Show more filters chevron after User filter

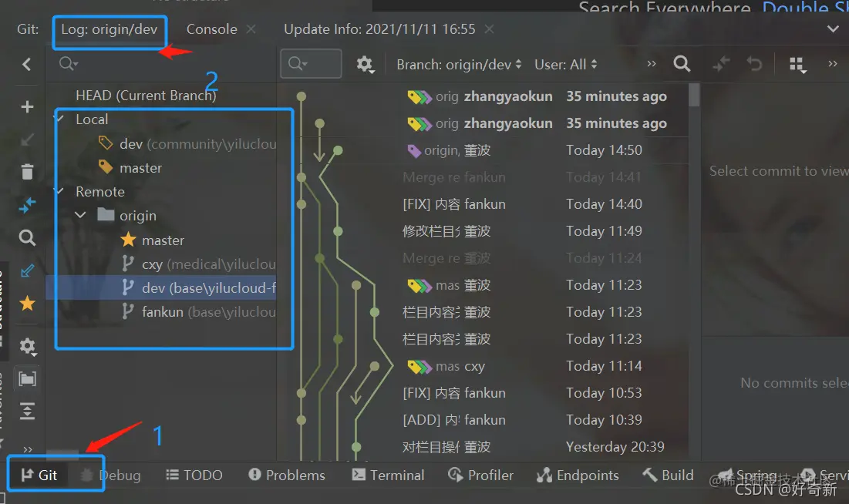click(x=652, y=64)
